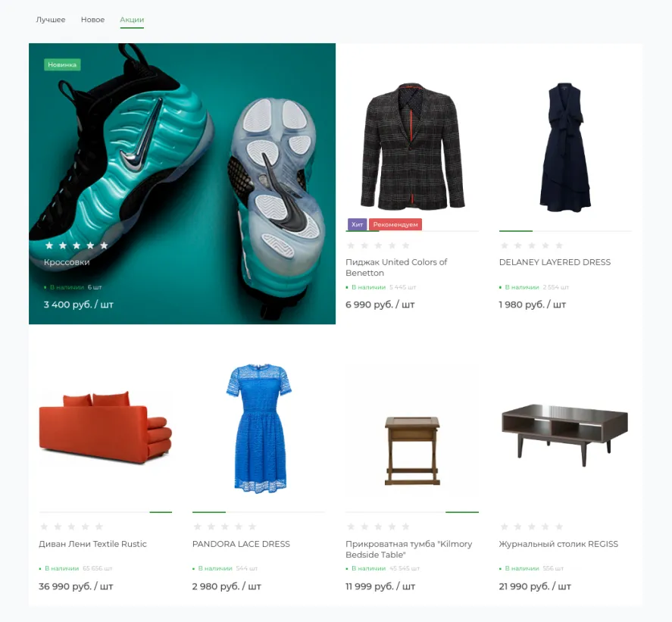Rate Кроссовки with the fifth star
The image size is (672, 622).
coord(104,245)
